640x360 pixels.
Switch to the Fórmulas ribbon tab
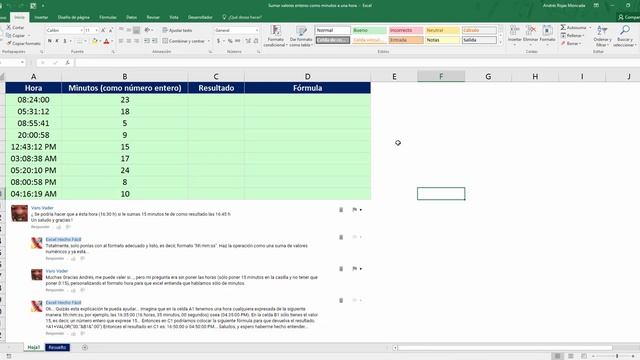(x=108, y=17)
